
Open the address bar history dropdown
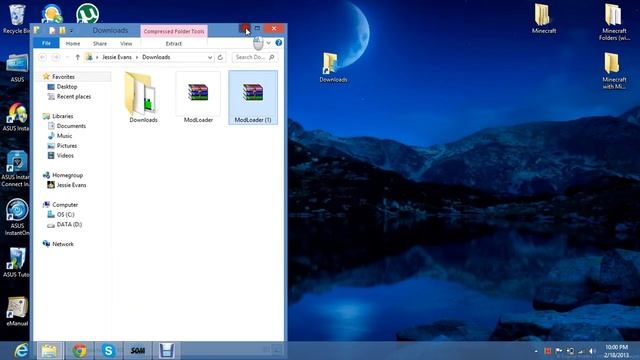210,57
